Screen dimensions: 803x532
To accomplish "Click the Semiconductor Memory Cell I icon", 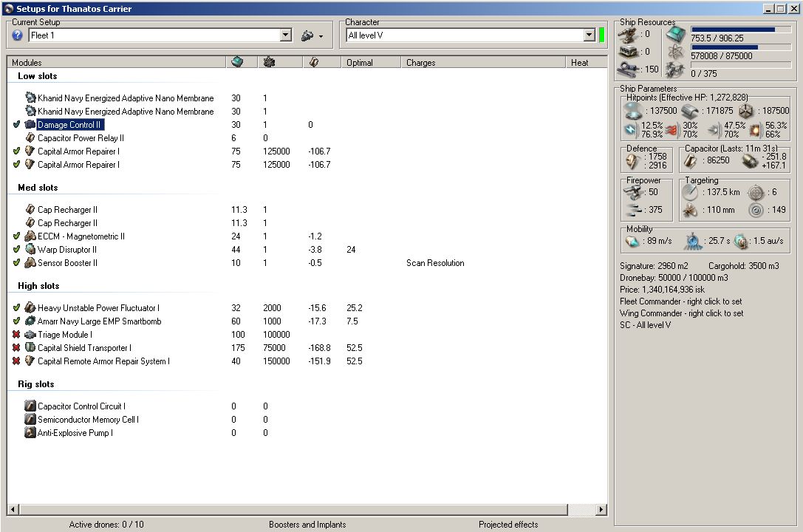I will [30, 420].
